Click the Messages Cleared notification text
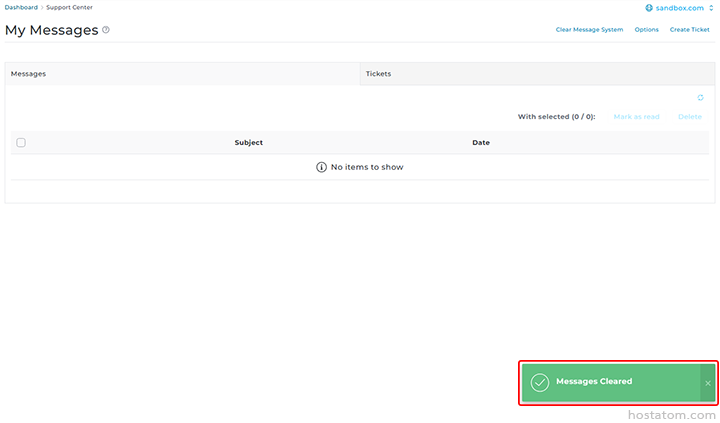 (x=594, y=382)
